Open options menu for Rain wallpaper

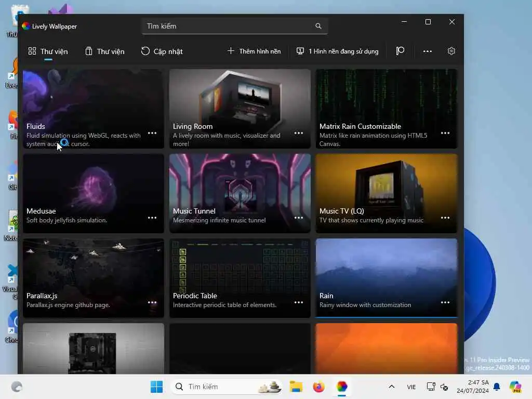445,302
